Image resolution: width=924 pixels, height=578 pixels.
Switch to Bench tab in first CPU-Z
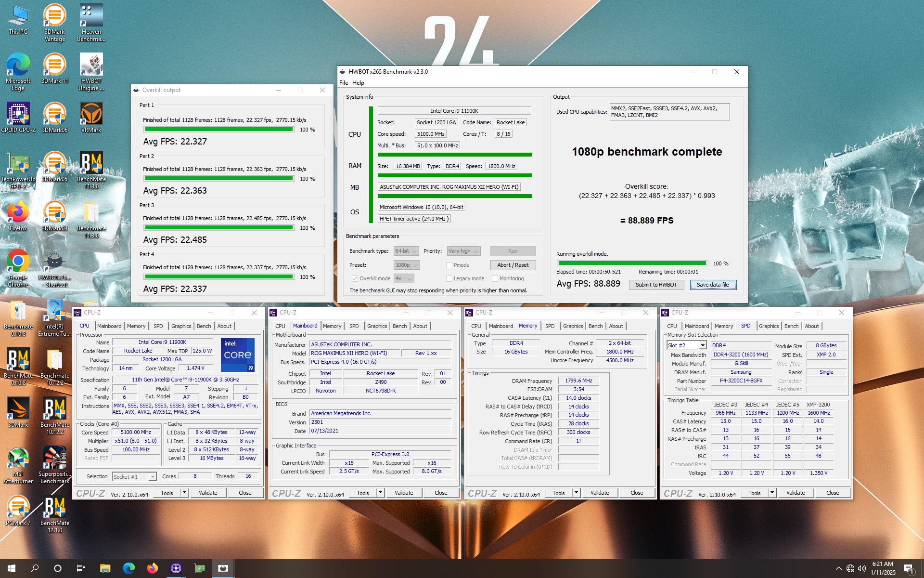click(x=204, y=326)
